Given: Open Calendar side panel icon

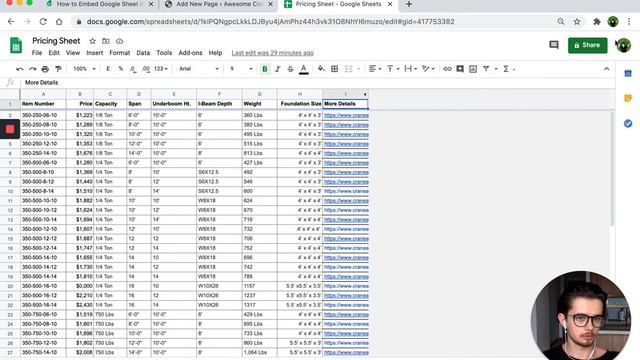Looking at the screenshot, I should (628, 73).
